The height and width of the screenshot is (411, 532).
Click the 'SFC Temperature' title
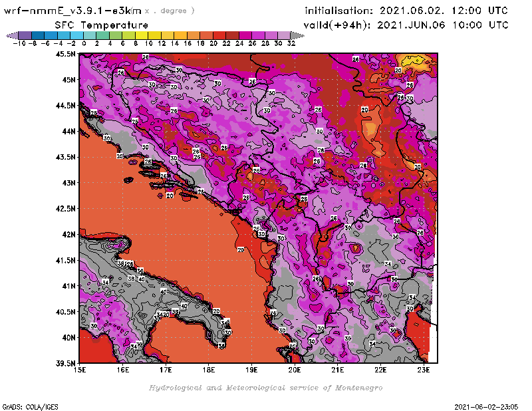point(102,25)
